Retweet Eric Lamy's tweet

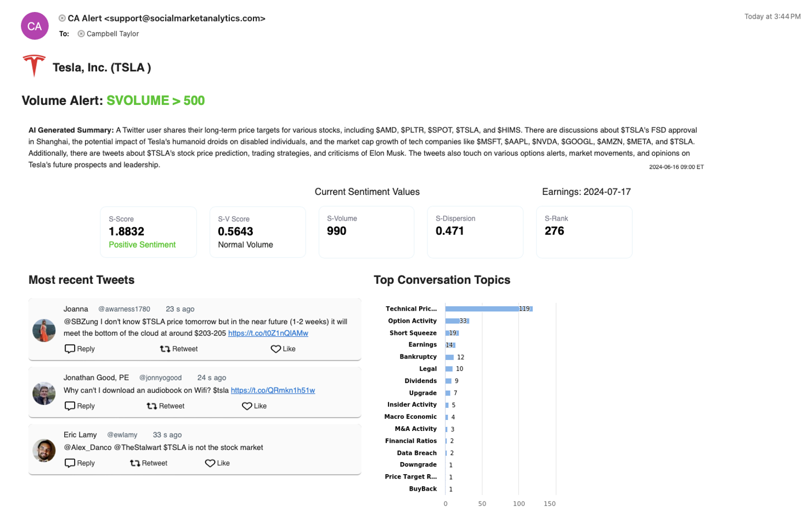tap(149, 463)
